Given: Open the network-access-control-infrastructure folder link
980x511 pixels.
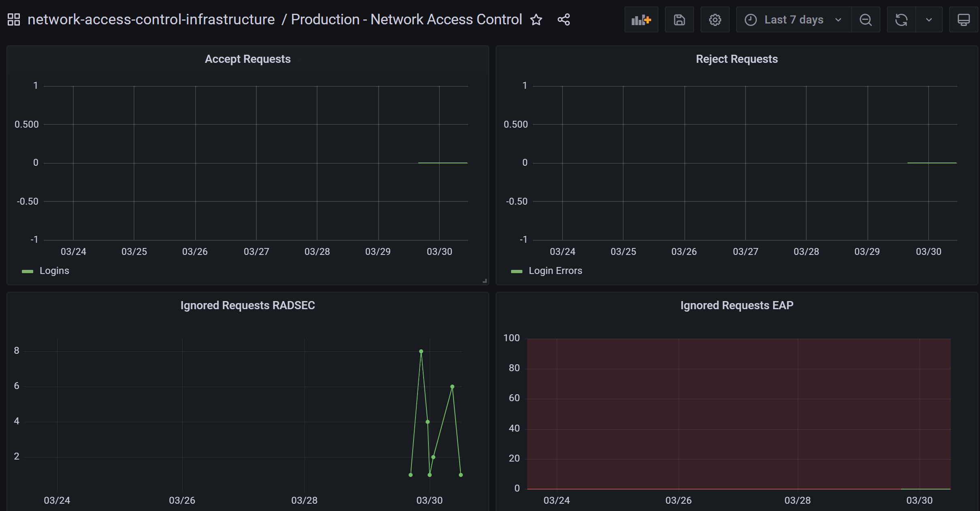Looking at the screenshot, I should (x=151, y=19).
